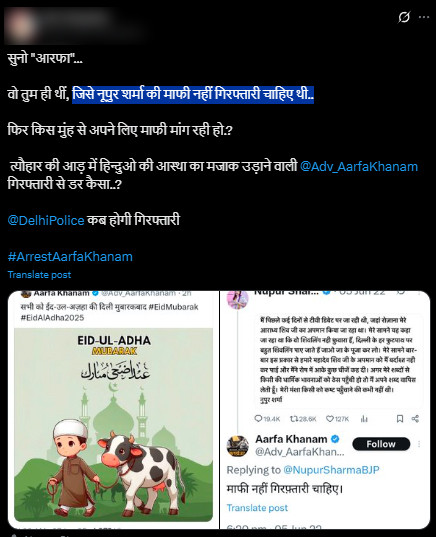Screen dimensions: 436x537
Task: Open the @DelhiPolice mention
Action: [46, 220]
